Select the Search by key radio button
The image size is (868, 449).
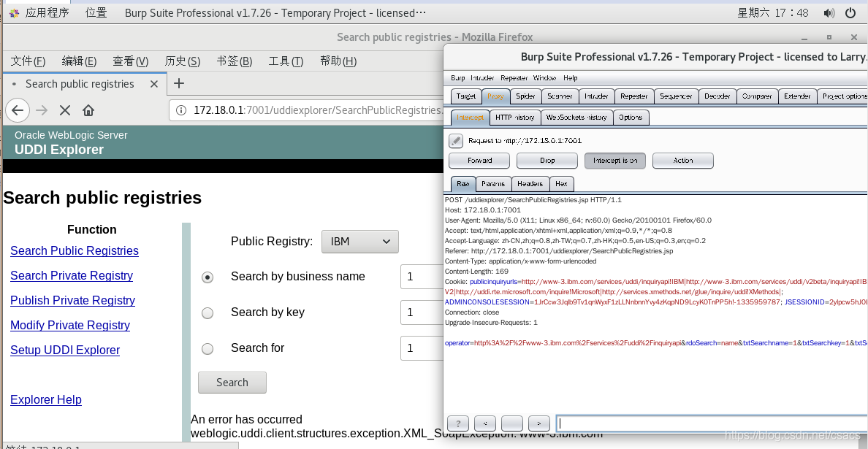click(208, 313)
